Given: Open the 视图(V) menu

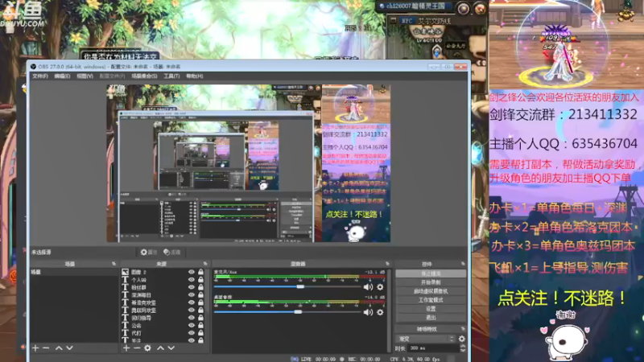Looking at the screenshot, I should [x=85, y=76].
